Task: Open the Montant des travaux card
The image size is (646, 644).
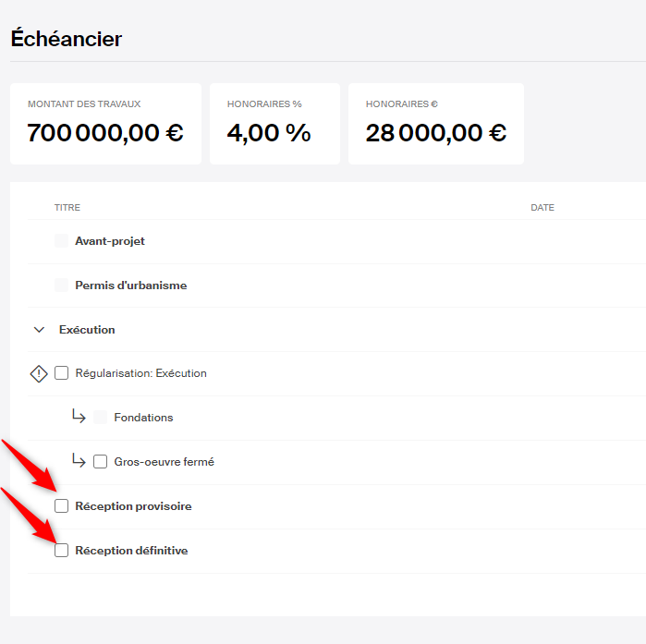Action: [105, 124]
